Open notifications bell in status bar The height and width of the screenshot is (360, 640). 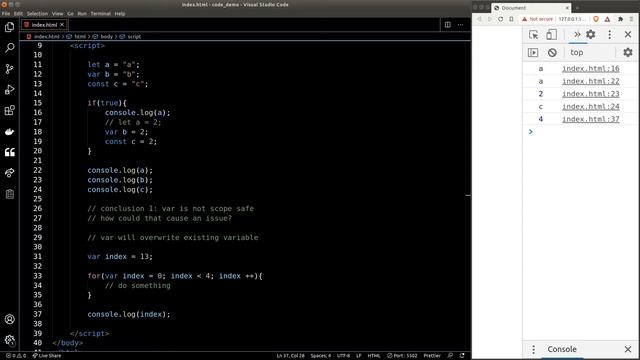[462, 356]
